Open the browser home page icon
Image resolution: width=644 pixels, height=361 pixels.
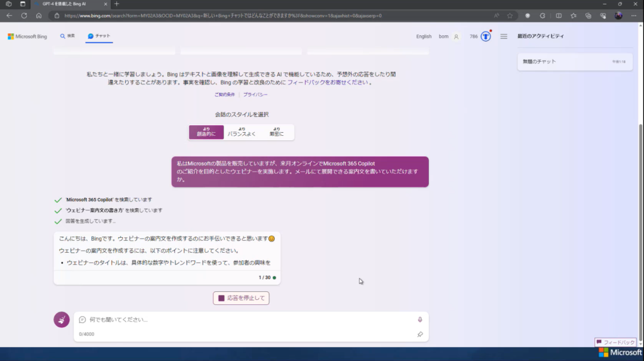(38, 16)
